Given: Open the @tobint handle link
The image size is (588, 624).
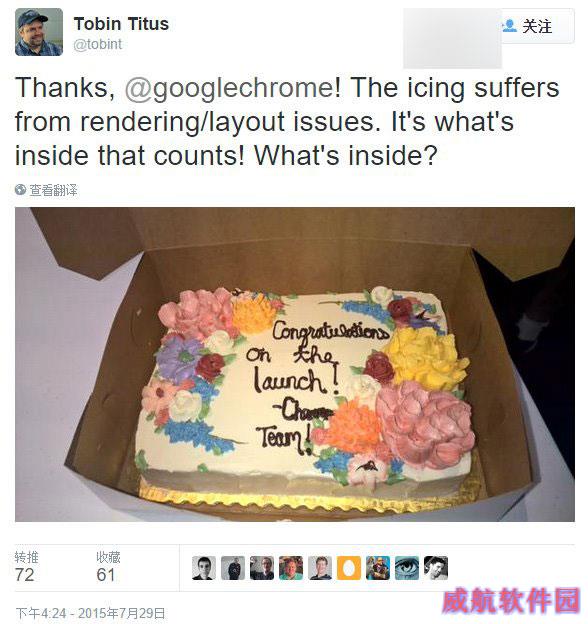Looking at the screenshot, I should [98, 44].
